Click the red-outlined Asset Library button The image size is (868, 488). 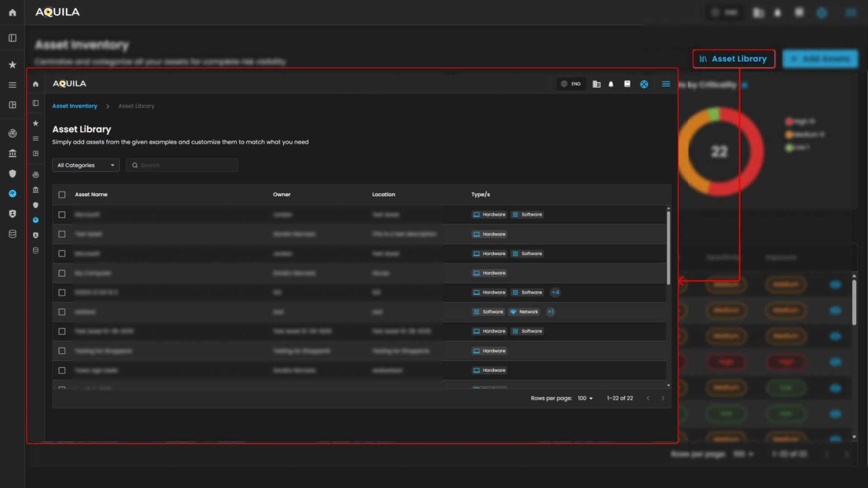point(733,59)
